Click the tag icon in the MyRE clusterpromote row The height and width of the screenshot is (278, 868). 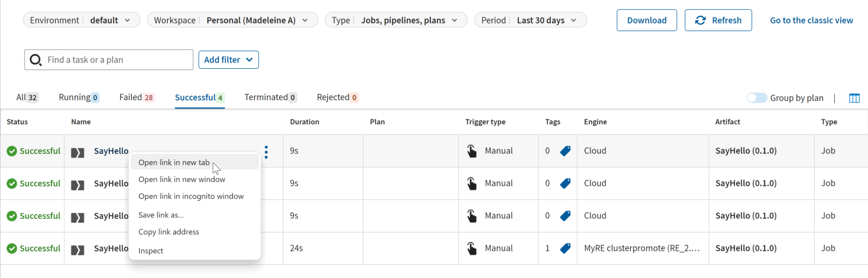coord(565,248)
